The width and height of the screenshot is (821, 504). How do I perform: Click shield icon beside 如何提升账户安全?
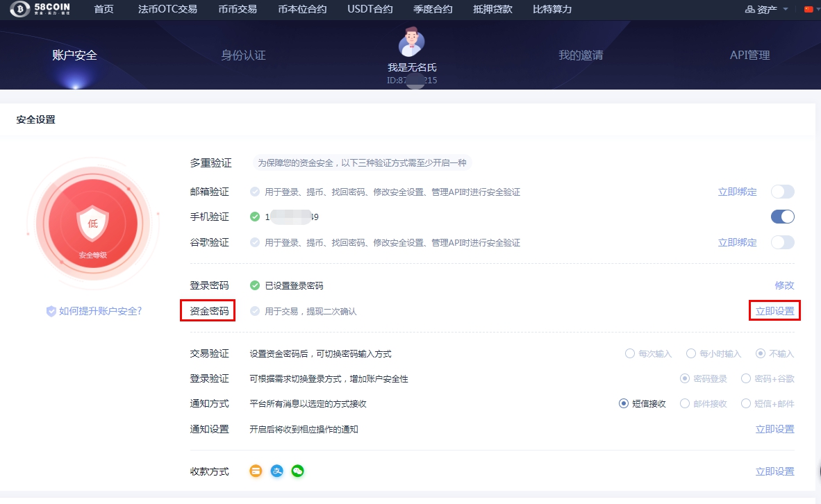click(51, 311)
